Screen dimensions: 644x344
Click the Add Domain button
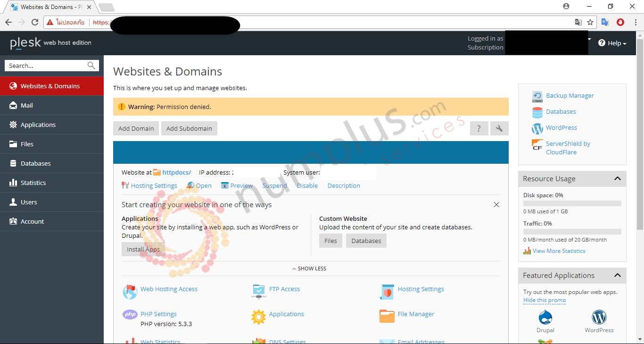click(x=136, y=128)
